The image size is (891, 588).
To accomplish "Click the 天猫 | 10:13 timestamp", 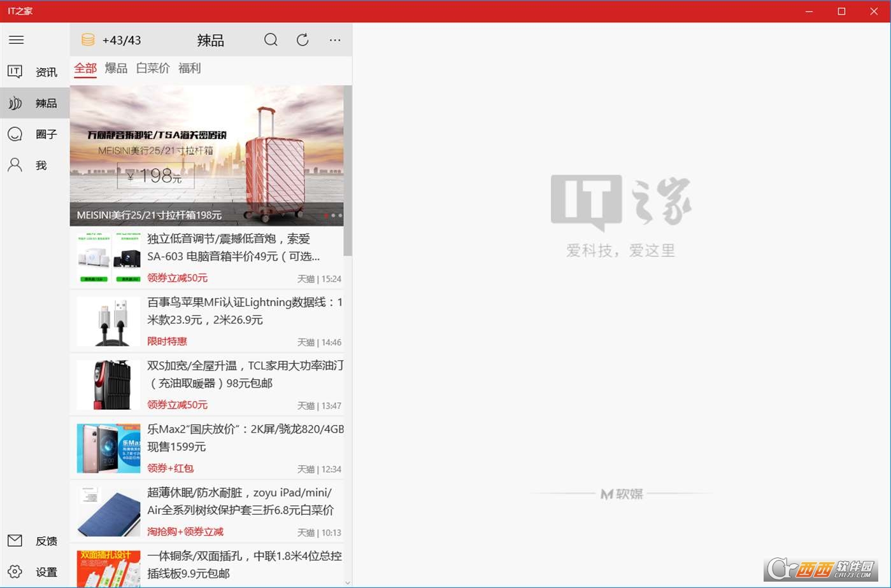I will 319,533.
